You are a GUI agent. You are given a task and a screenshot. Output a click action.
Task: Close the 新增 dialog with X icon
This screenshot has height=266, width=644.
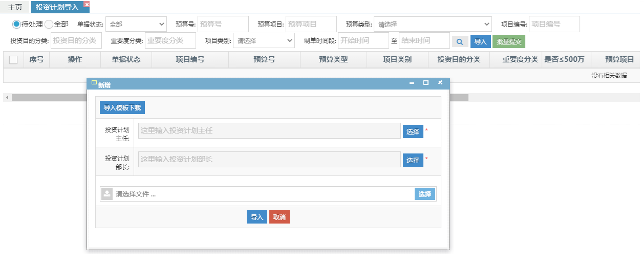[x=440, y=83]
